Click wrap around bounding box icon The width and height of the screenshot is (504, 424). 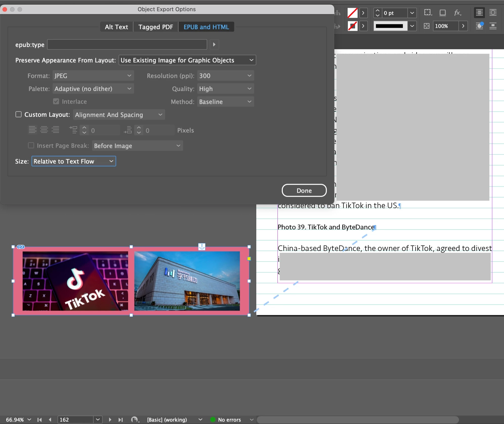pos(493,13)
